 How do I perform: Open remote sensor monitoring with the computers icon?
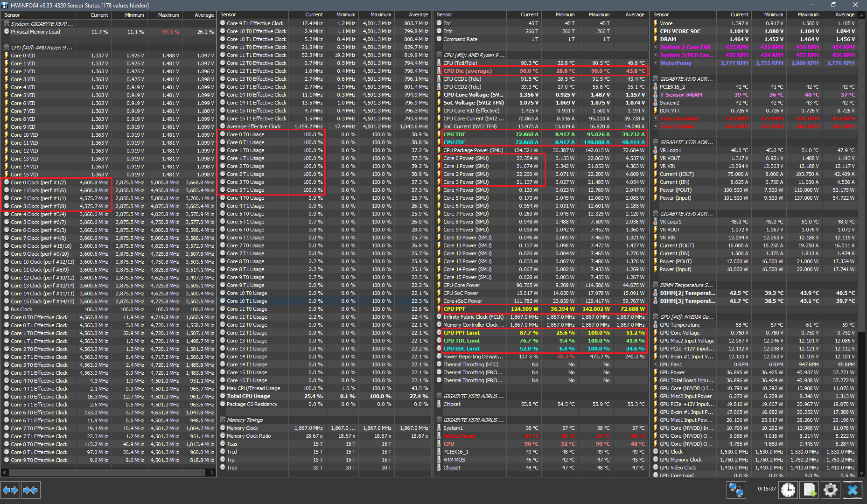736,490
